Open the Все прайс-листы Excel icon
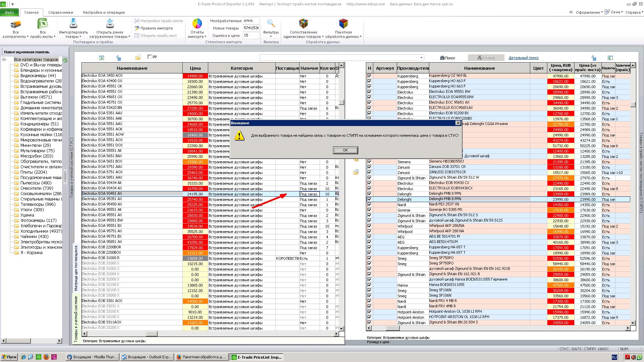 tap(43, 24)
